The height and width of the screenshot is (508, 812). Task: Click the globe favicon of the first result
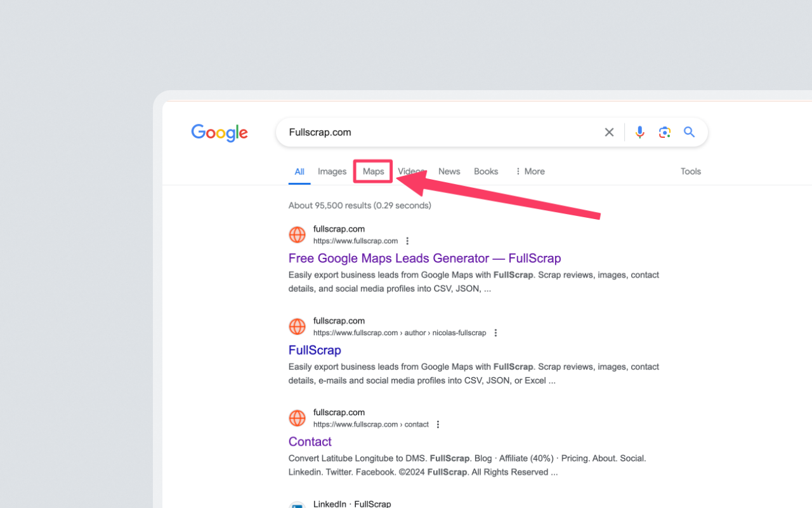[x=297, y=235]
